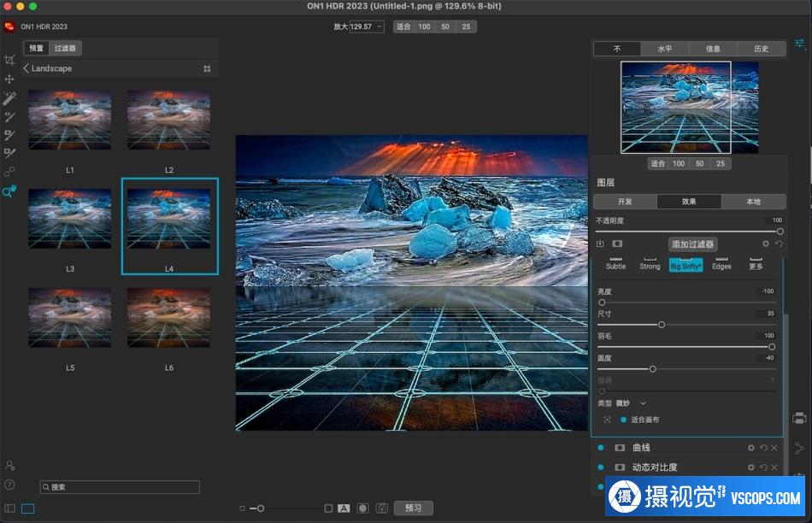The height and width of the screenshot is (523, 812).
Task: Click the 尺寸 size slider handle
Action: (x=662, y=325)
